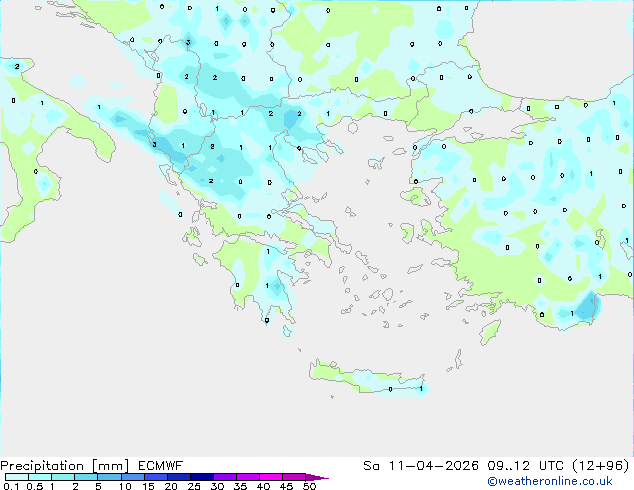Click legend value '5'
Viewport: 634px width, 490px height.
(x=98, y=486)
